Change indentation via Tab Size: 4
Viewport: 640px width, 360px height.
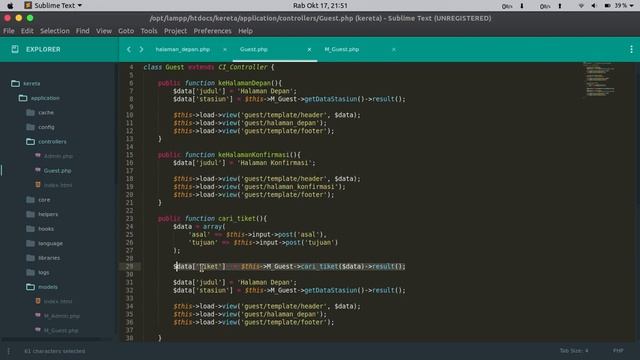574,351
